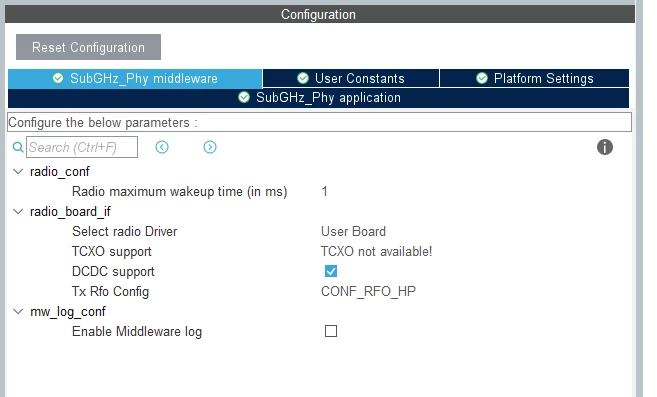
Task: Collapse the mw_log_conf section
Action: [18, 311]
